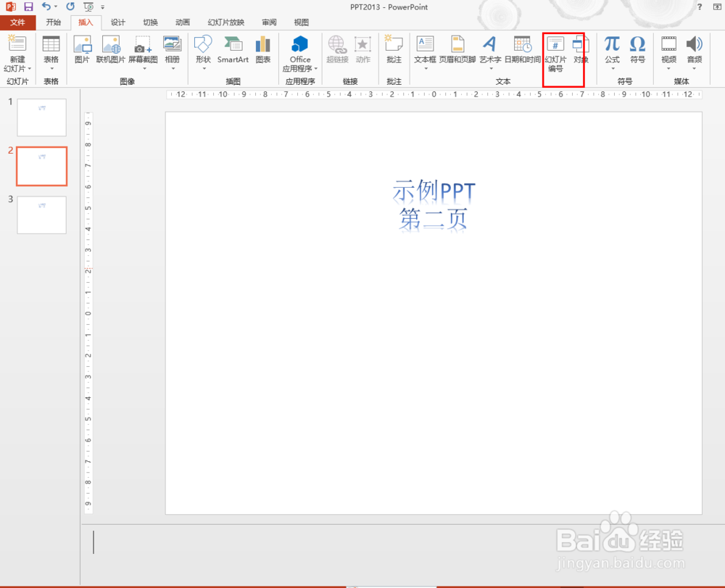Click the New Slide (新建幻灯片) icon
This screenshot has height=588, width=725.
tap(17, 44)
